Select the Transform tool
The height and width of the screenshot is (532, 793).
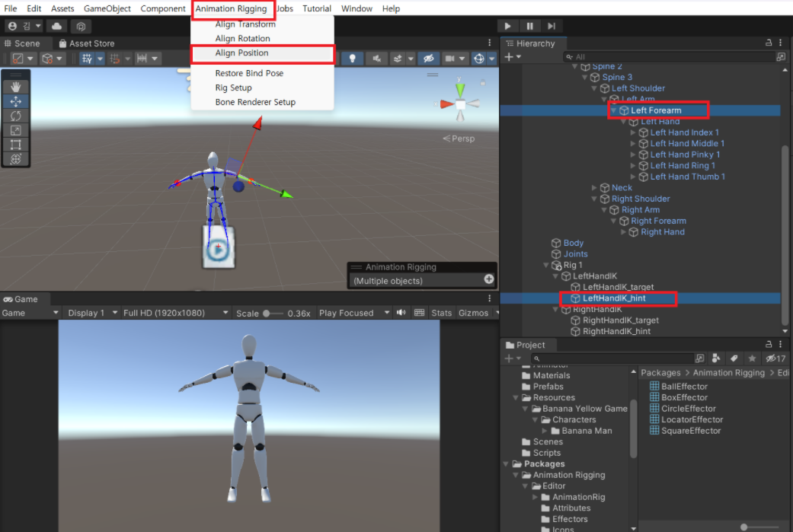[16, 159]
